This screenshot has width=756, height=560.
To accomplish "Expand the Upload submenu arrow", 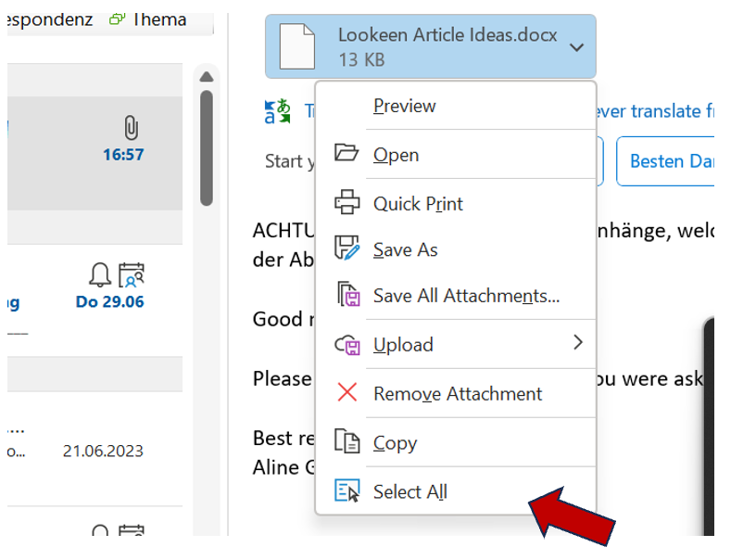I will click(x=578, y=343).
